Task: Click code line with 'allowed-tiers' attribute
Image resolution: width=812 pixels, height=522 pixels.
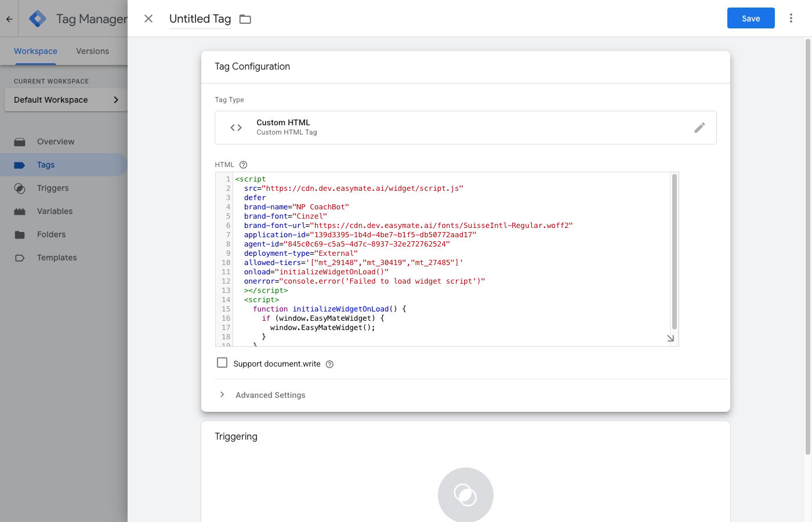Action: point(353,263)
